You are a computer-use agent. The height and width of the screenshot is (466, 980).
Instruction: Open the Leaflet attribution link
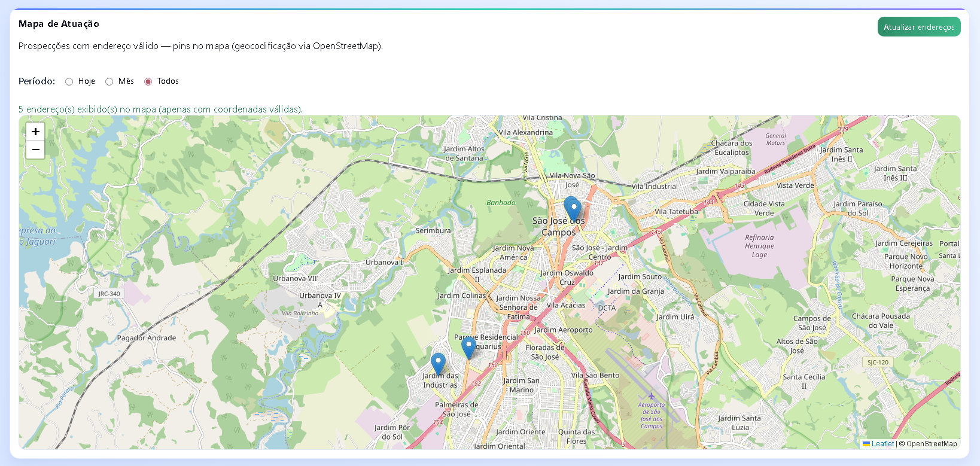pos(882,444)
